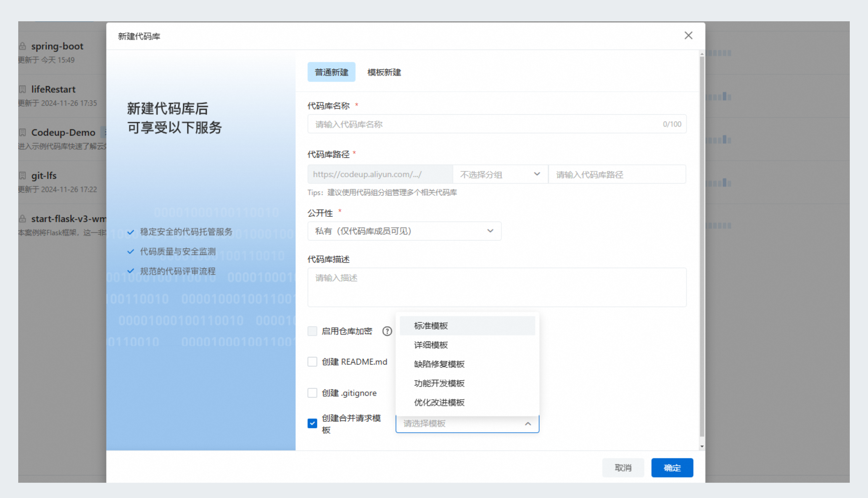The width and height of the screenshot is (868, 498).
Task: Close the 新建代码库 dialog
Action: tap(688, 35)
